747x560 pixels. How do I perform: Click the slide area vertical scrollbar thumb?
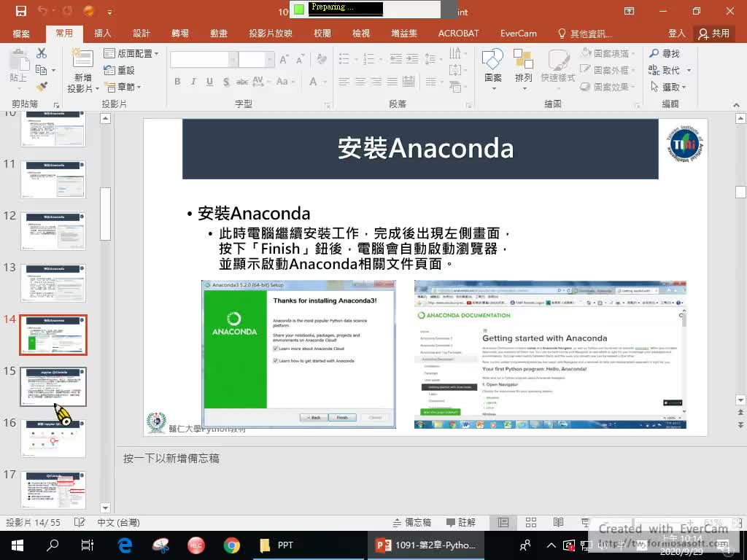click(740, 192)
